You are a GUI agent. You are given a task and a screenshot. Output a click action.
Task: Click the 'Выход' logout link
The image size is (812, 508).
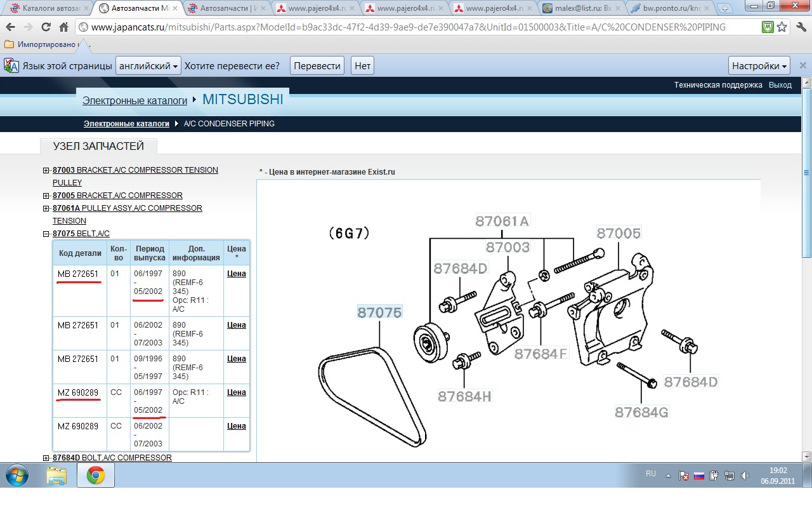click(780, 85)
